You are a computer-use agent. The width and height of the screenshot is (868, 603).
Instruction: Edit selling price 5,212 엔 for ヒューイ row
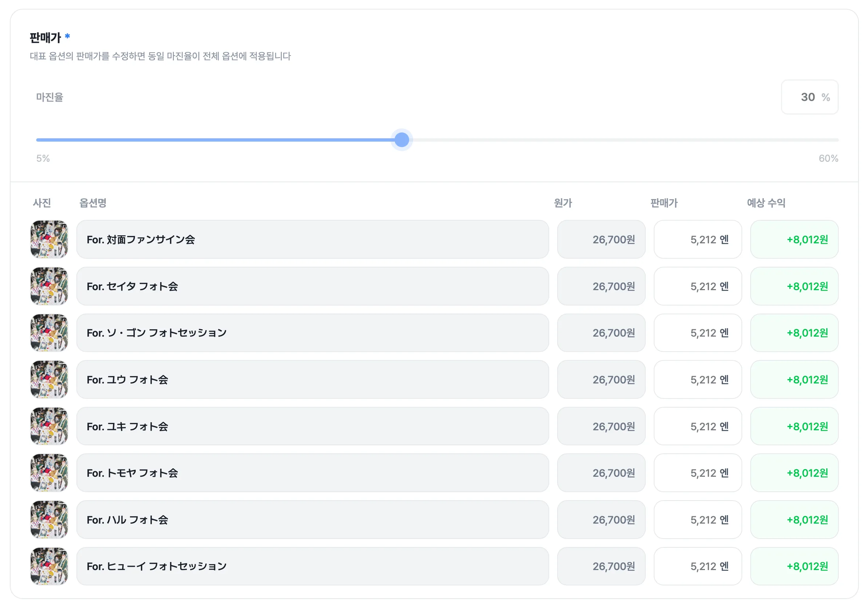pyautogui.click(x=698, y=566)
